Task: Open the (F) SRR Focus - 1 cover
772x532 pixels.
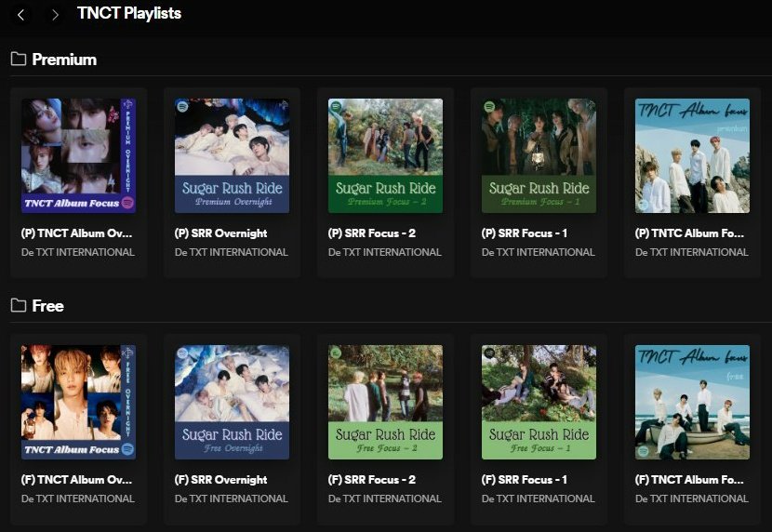Action: click(539, 402)
